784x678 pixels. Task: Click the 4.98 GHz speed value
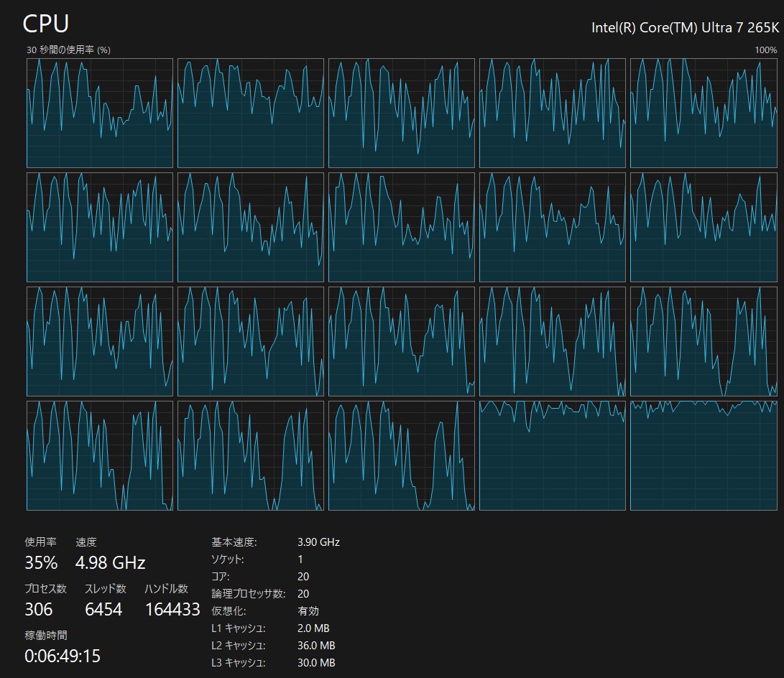111,562
